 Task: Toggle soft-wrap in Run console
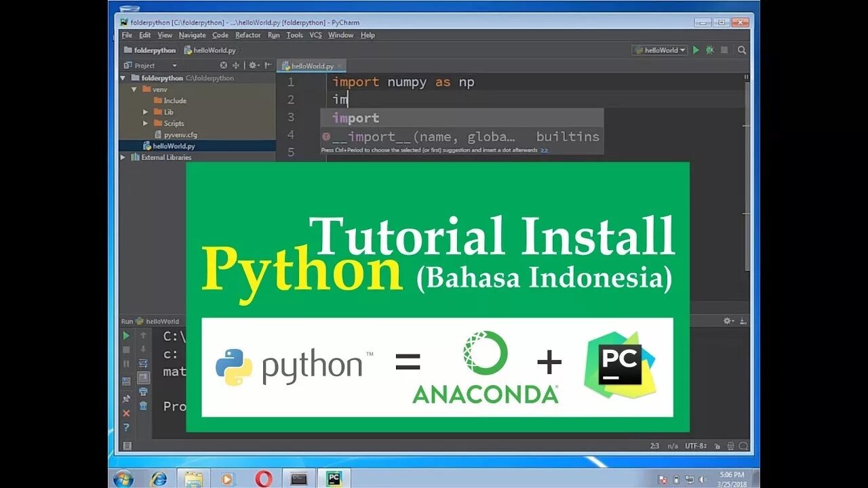coord(143,364)
